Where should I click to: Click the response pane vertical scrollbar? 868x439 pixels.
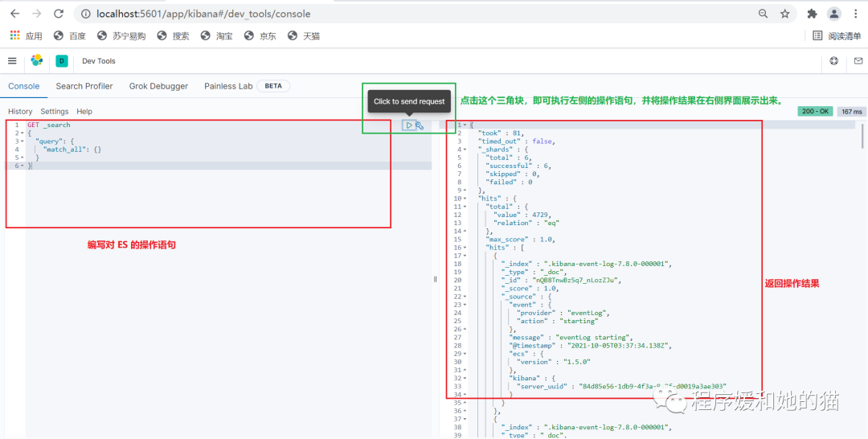pyautogui.click(x=863, y=136)
